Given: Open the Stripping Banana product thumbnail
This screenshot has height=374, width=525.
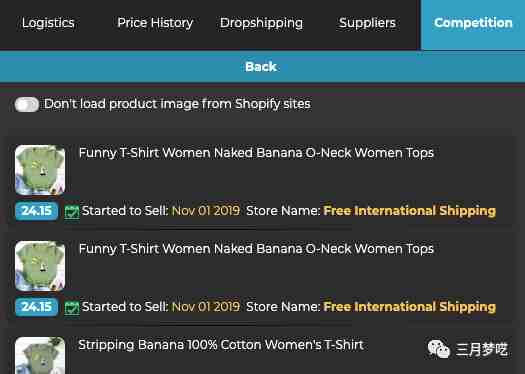Looking at the screenshot, I should click(x=40, y=355).
